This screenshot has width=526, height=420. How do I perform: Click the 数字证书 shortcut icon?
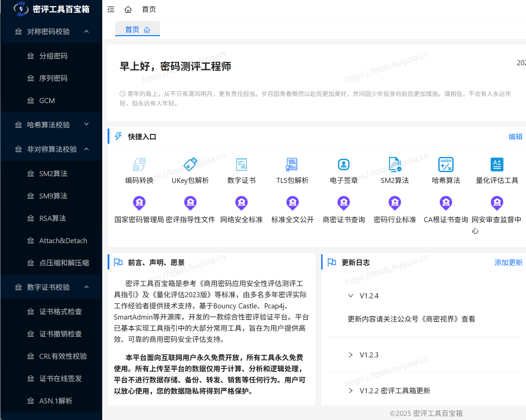(241, 165)
